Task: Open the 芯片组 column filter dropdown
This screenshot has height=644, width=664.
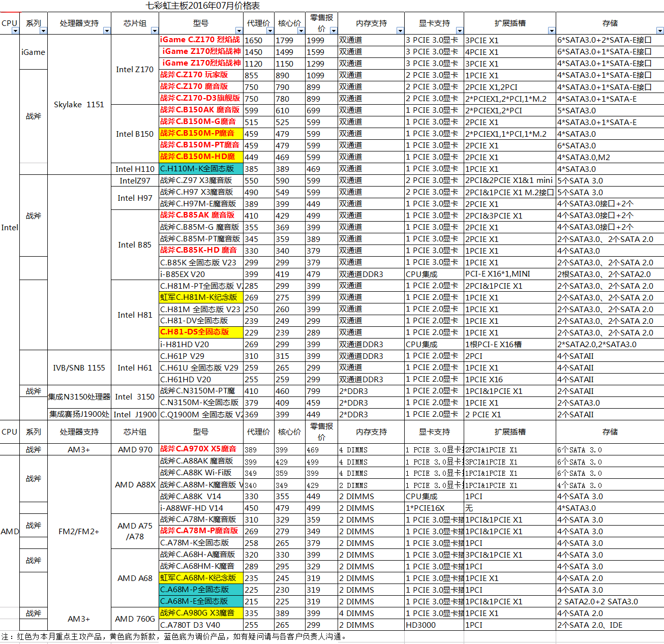Action: click(x=155, y=31)
